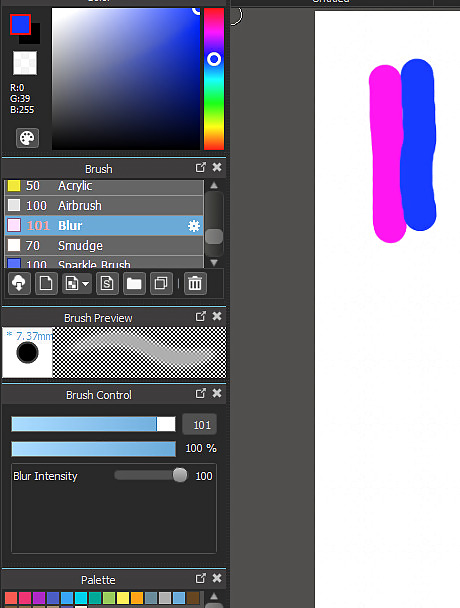The width and height of the screenshot is (460, 608).
Task: Select the Smudge brush
Action: pyautogui.click(x=104, y=245)
